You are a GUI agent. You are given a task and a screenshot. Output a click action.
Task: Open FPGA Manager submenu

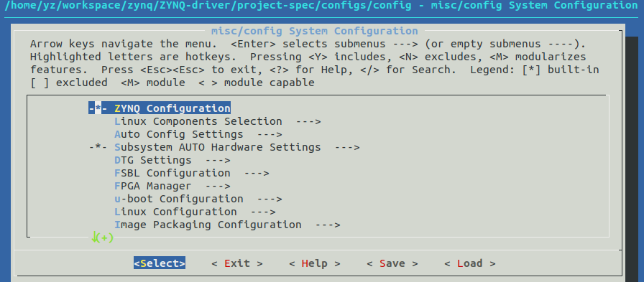pyautogui.click(x=172, y=186)
